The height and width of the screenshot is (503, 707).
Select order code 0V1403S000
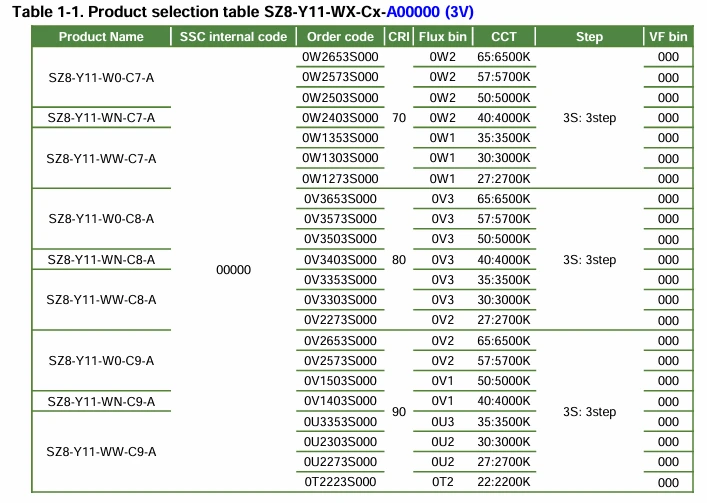coord(340,401)
